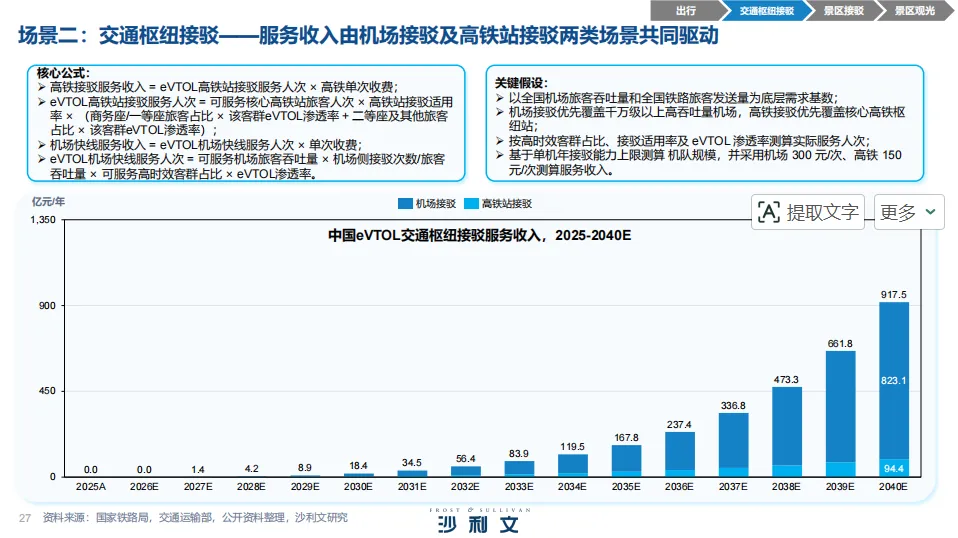Click the 661.8 value label
The image size is (958, 538).
(x=840, y=343)
